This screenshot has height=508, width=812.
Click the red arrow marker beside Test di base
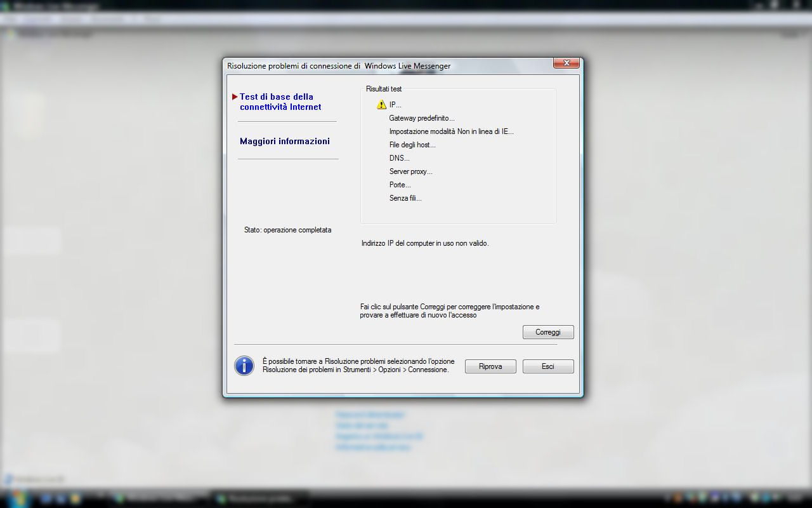(x=235, y=97)
